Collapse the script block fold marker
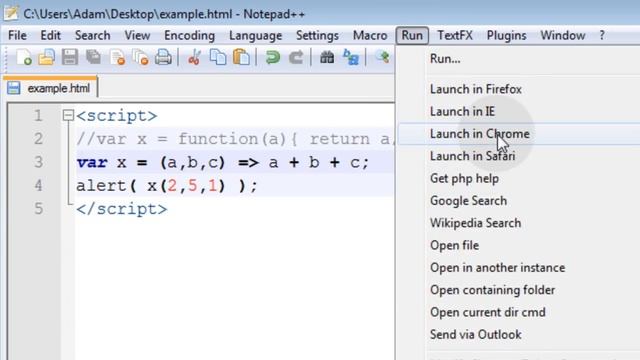This screenshot has width=640, height=360. coord(68,116)
